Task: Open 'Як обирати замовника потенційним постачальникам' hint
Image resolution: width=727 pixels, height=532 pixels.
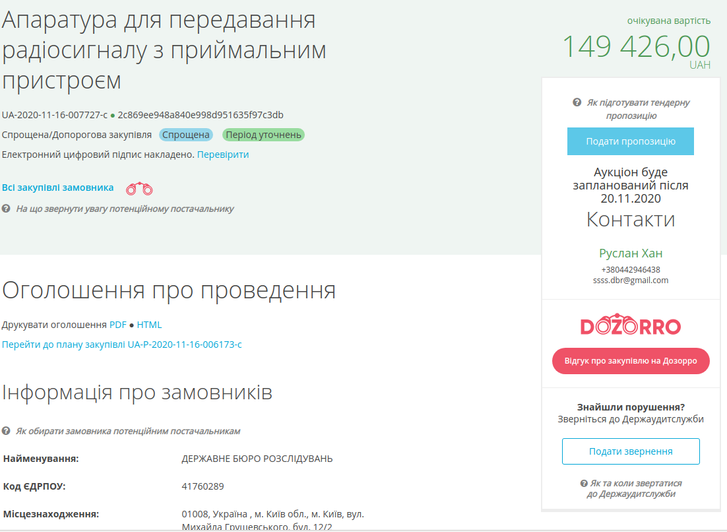Action: pos(128,431)
